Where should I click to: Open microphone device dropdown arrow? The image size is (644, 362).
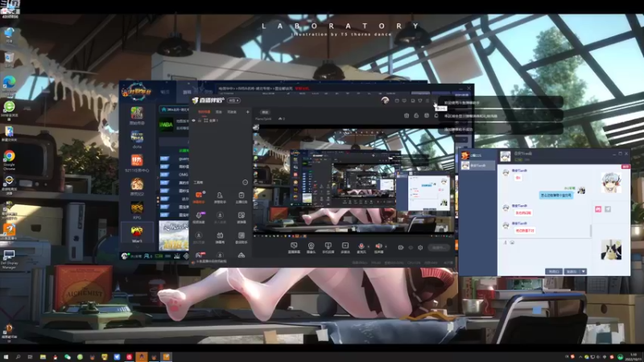click(368, 247)
